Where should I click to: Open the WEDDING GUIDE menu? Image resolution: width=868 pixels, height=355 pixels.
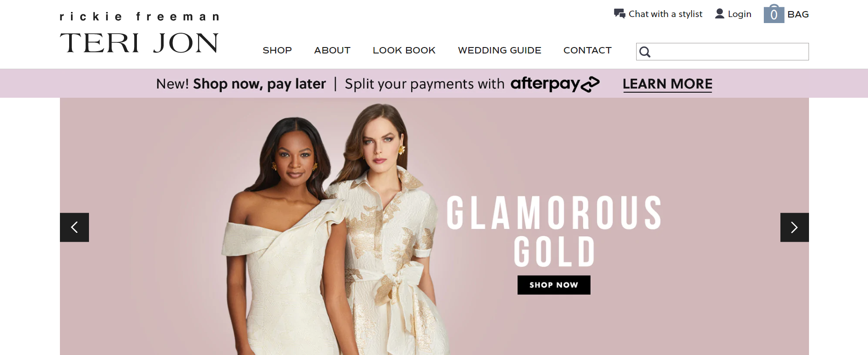(x=499, y=50)
